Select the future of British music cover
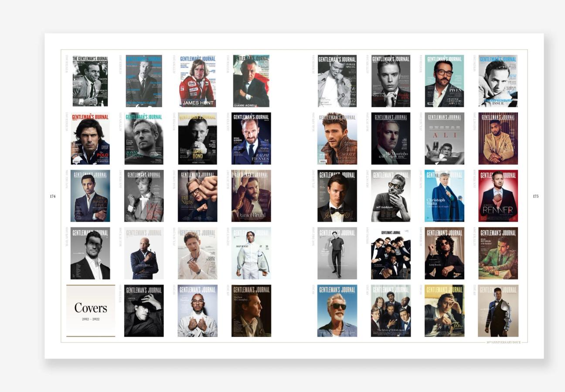Screen dimensions: 565x392 pyautogui.click(x=391, y=311)
